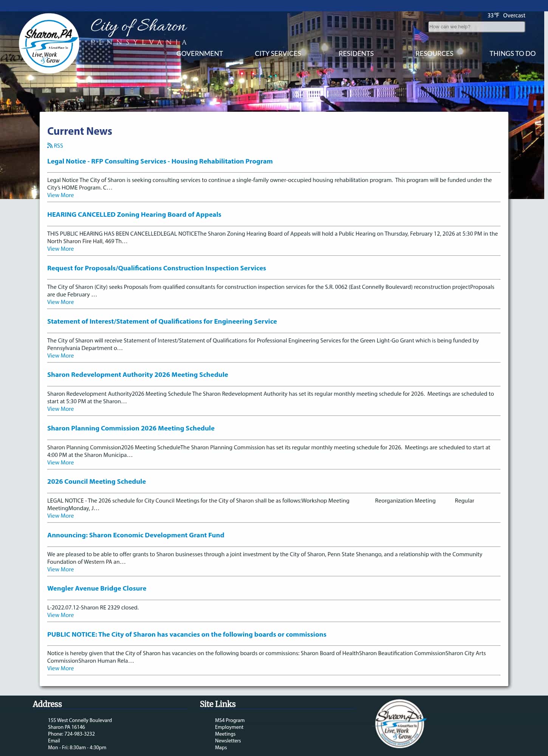Screen dimensions: 548x756
Task: View More on Engineering Service statement item
Action: point(60,356)
